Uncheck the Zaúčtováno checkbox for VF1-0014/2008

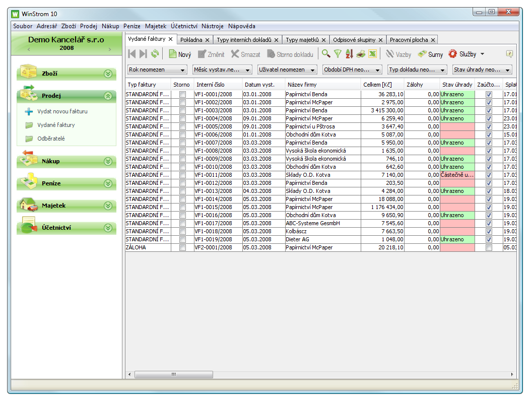489,199
